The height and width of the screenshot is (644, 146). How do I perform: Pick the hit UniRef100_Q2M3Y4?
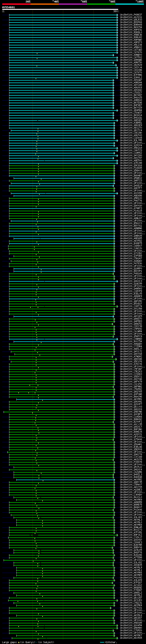pyautogui.click(x=131, y=146)
